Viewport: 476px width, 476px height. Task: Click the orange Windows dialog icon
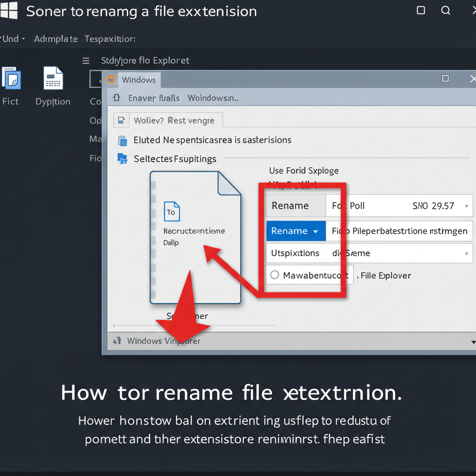pos(112,79)
